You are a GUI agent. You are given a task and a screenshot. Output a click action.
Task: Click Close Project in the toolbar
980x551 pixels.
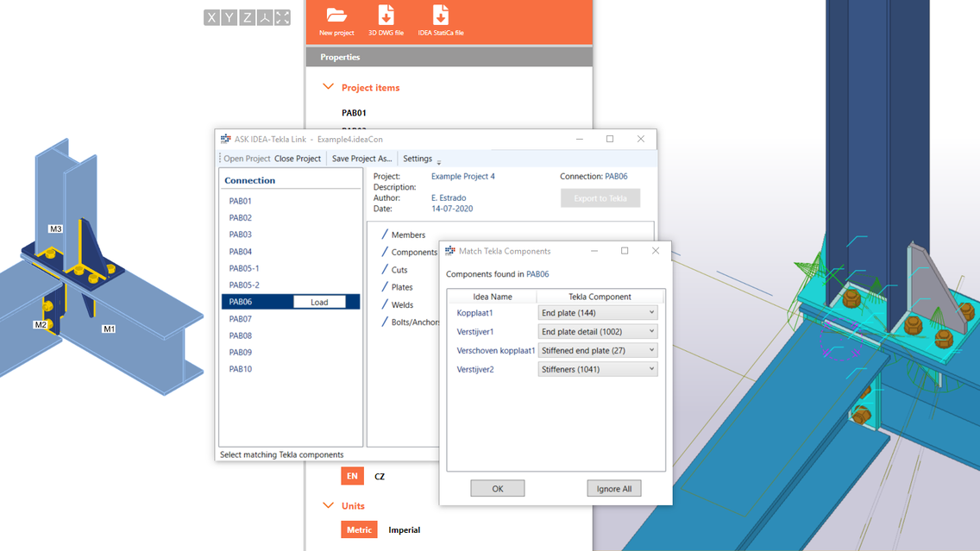tap(298, 159)
